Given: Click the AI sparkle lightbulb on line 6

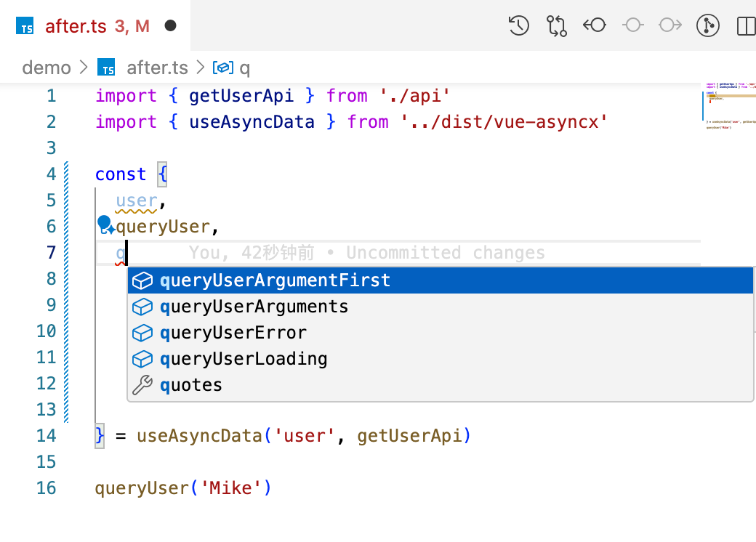Looking at the screenshot, I should pos(105,225).
